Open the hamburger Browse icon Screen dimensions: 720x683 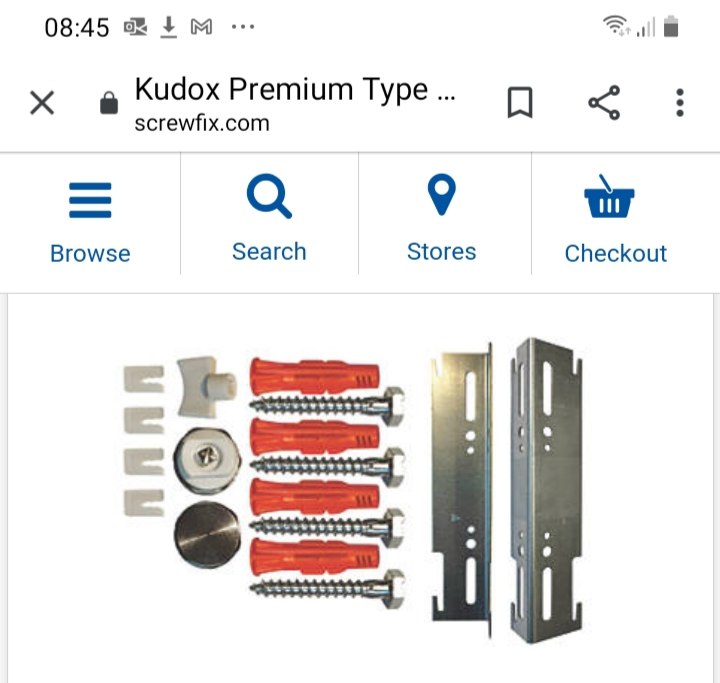pyautogui.click(x=90, y=200)
